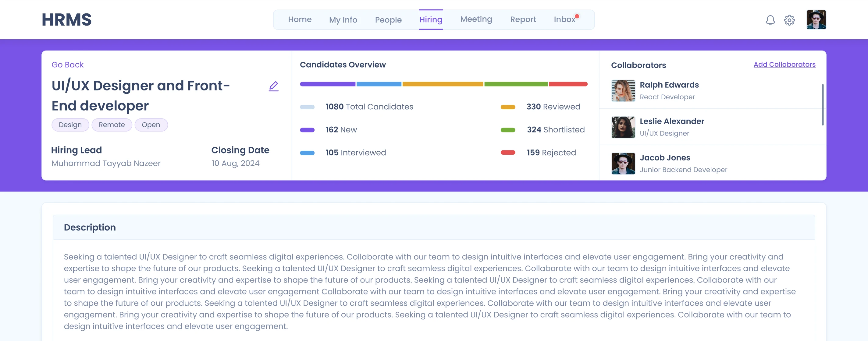Select collaborator name Leslie Alexander
868x341 pixels.
[x=672, y=121]
